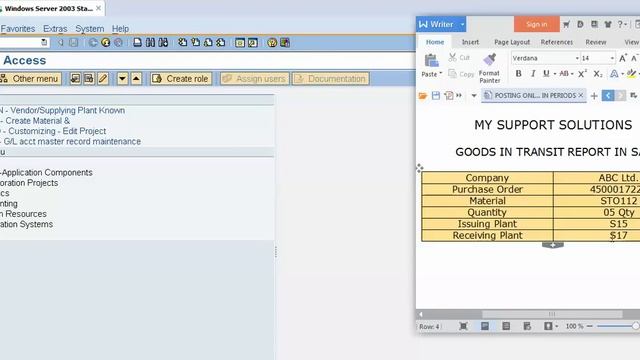This screenshot has width=640, height=360.
Task: Click the Writer horizontal scrollbar
Action: click(552, 314)
